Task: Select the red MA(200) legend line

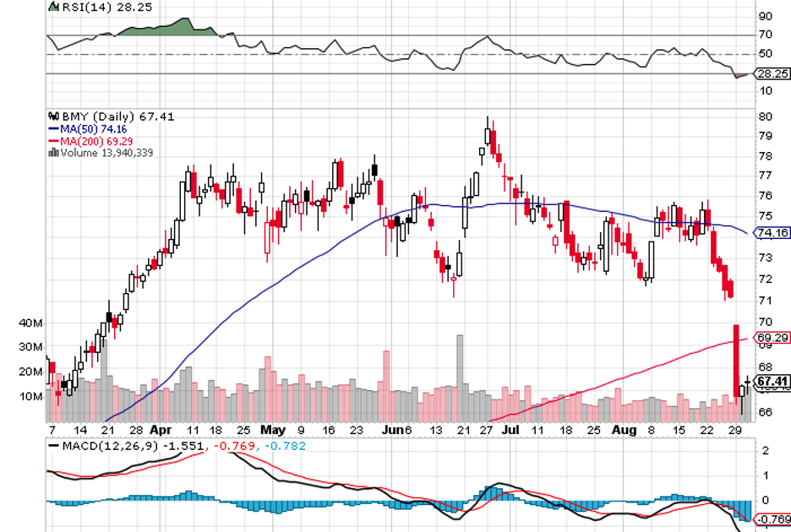Action: coord(54,141)
